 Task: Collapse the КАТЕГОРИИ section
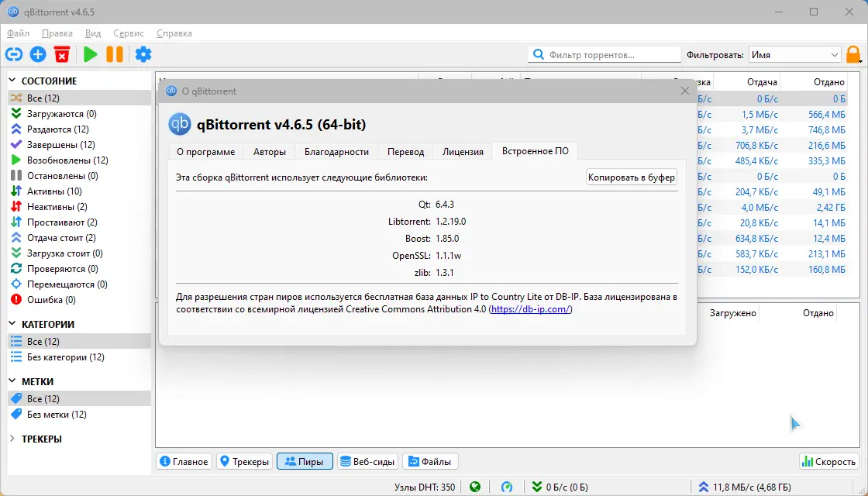click(12, 324)
